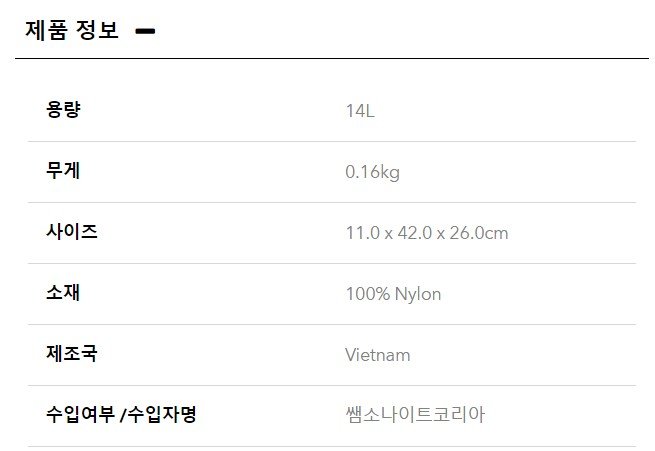Select the 용량 label
The height and width of the screenshot is (451, 655).
pos(63,110)
